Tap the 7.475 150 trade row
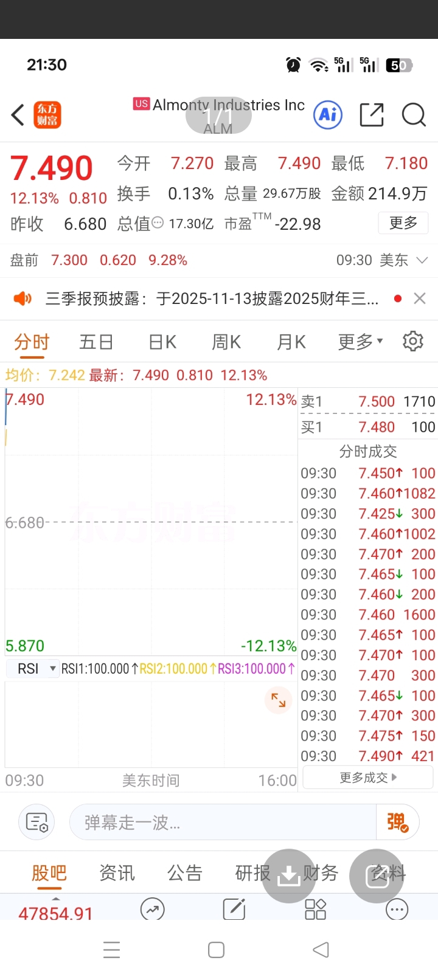This screenshot has width=438, height=980. [x=368, y=736]
